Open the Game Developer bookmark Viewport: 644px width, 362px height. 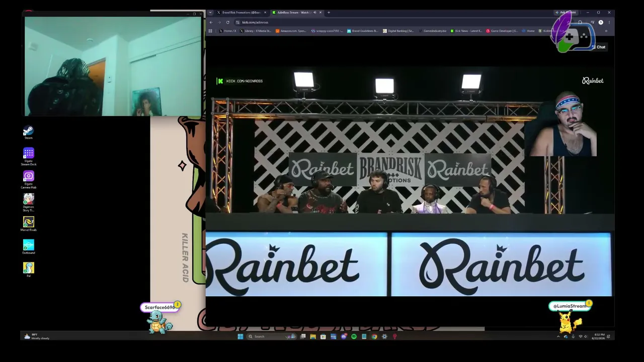click(x=502, y=31)
